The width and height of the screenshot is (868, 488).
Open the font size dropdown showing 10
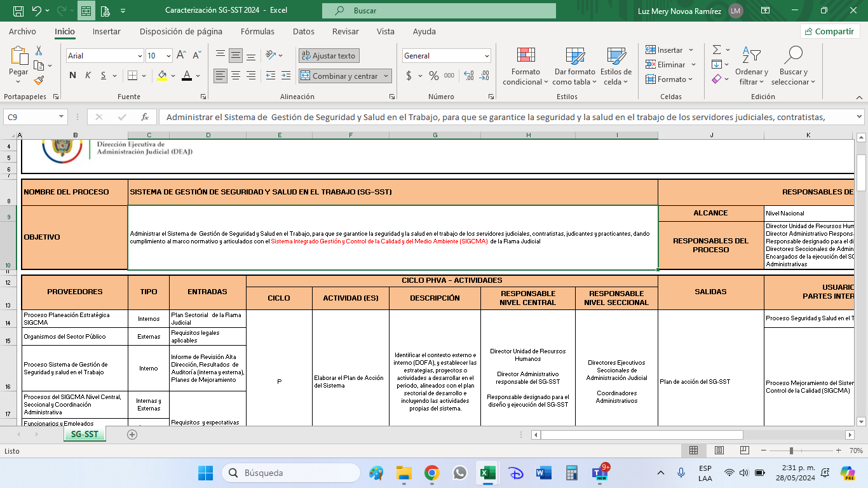click(168, 55)
